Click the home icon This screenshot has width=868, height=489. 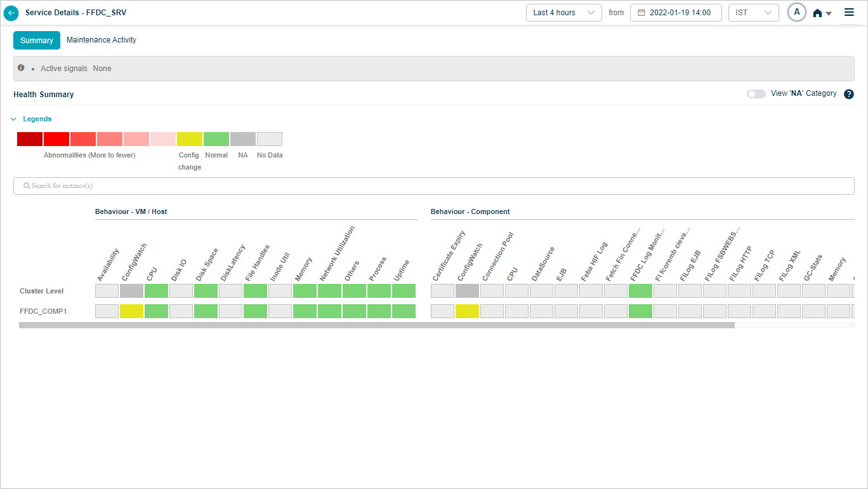point(818,13)
